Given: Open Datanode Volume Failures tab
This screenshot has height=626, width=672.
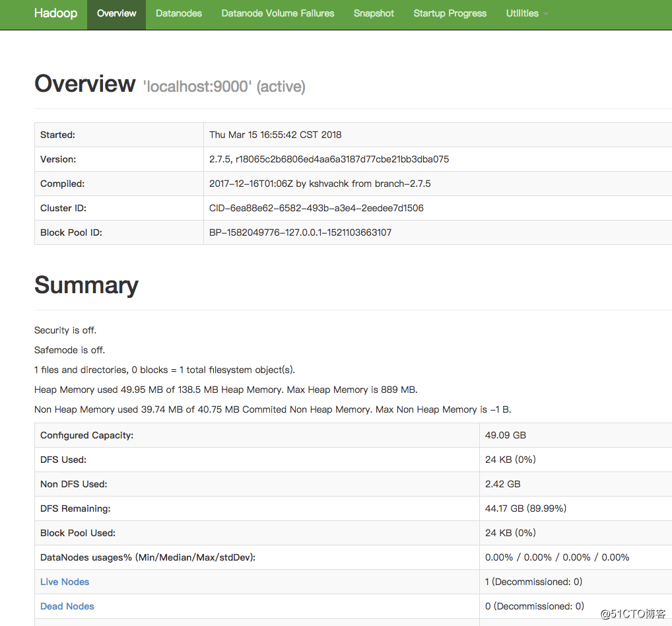Looking at the screenshot, I should pyautogui.click(x=278, y=14).
